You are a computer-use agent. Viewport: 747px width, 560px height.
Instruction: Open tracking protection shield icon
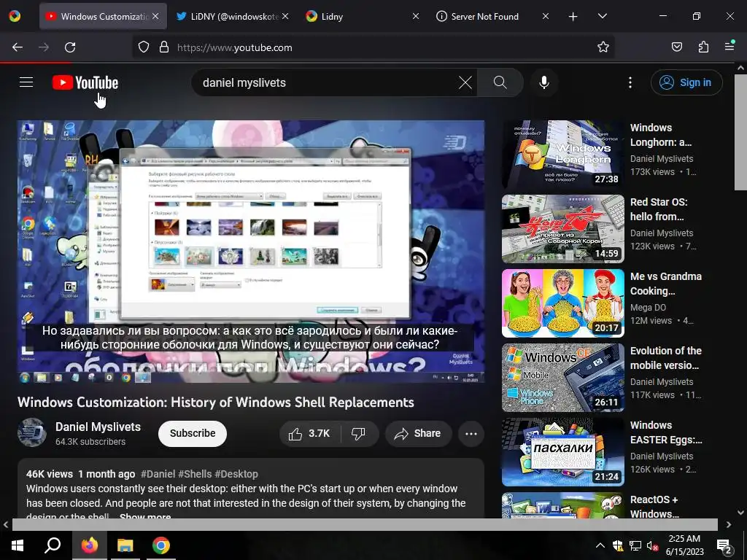(x=144, y=47)
